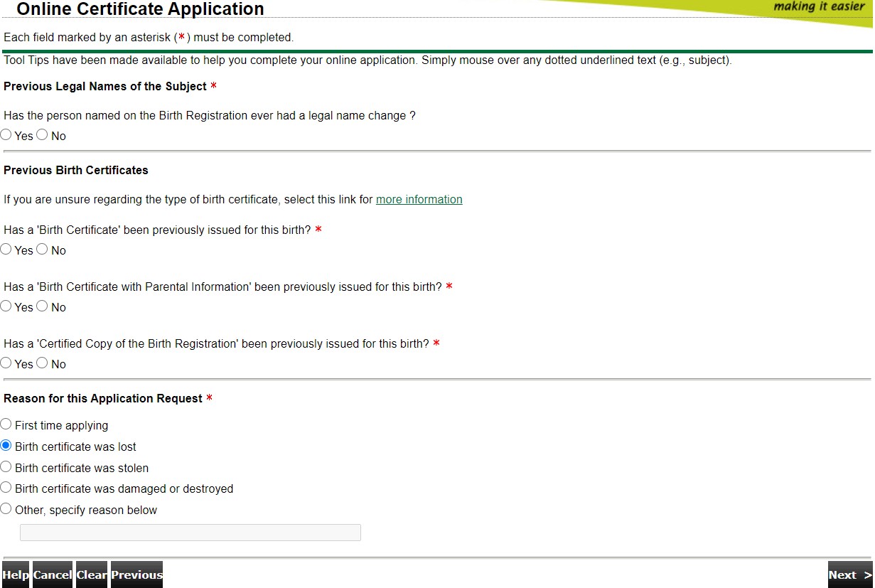Viewport: 875px width, 588px height.
Task: Click the 'making it easier' slogan text
Action: pyautogui.click(x=819, y=6)
